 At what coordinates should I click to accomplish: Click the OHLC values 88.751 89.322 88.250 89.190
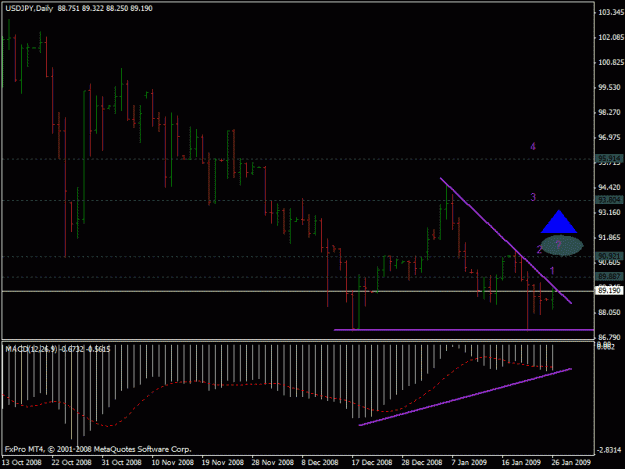[x=105, y=8]
